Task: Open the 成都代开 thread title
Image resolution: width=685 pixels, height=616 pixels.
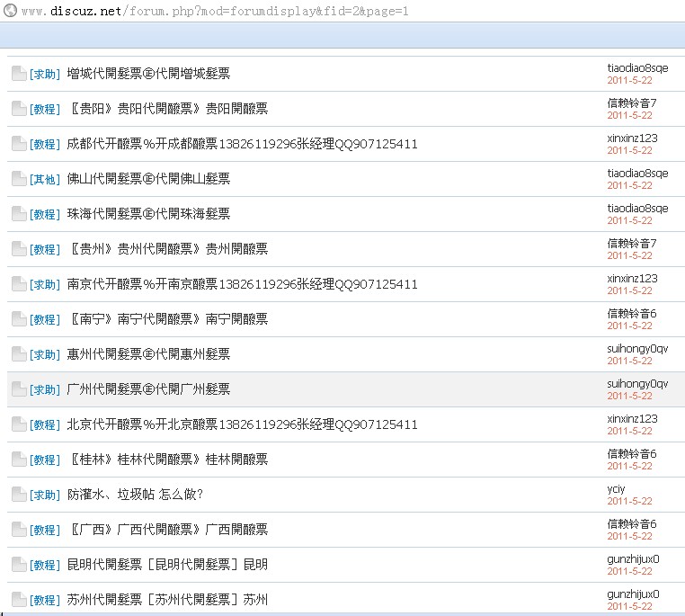Action: pos(242,144)
